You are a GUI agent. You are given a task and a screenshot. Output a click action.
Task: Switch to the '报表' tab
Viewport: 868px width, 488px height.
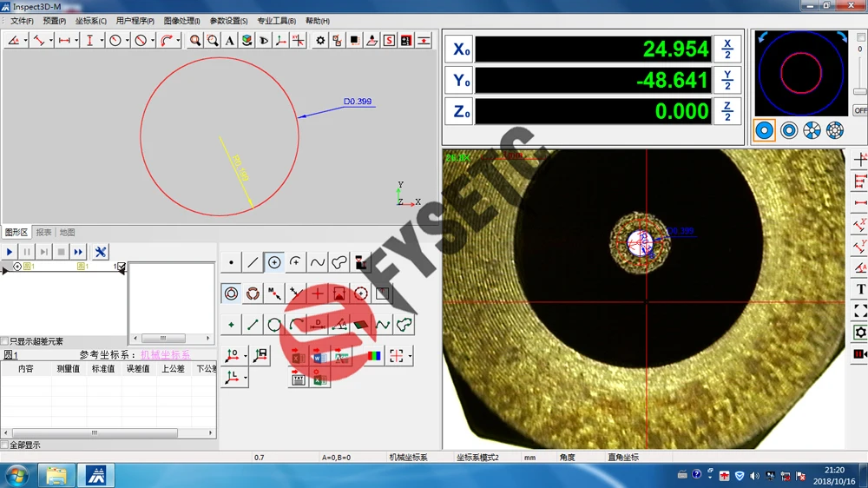coord(43,233)
